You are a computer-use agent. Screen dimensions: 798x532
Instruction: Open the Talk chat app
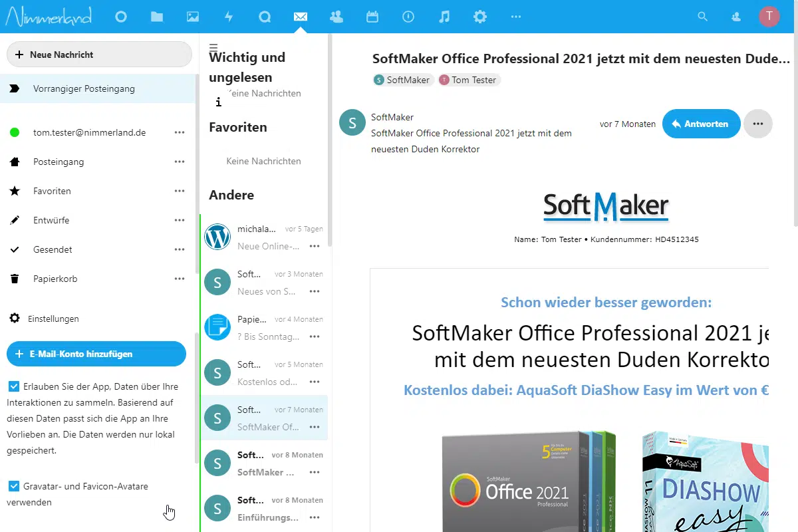point(265,17)
